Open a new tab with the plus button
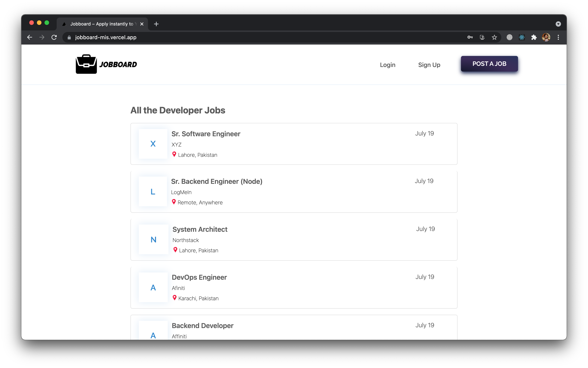The image size is (588, 368). [156, 24]
